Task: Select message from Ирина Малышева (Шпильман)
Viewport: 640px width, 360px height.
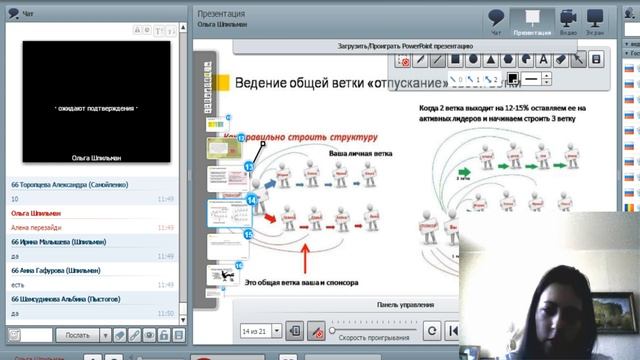Action: (93, 249)
